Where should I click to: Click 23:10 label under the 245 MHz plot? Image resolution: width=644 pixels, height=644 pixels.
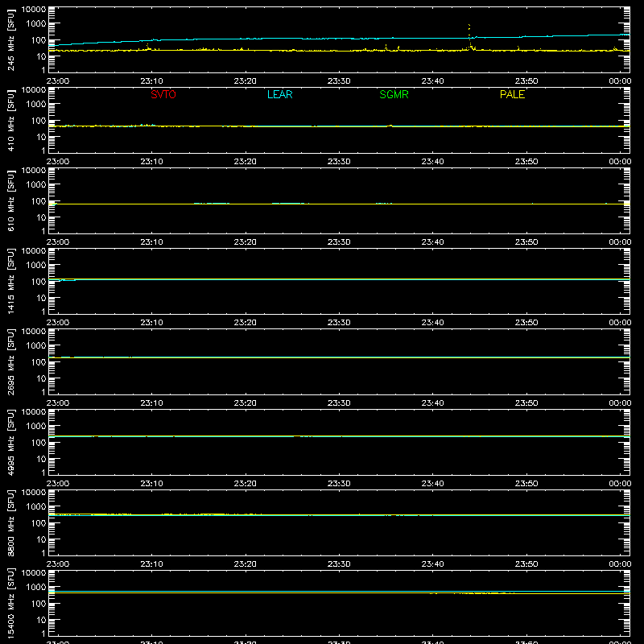click(151, 81)
